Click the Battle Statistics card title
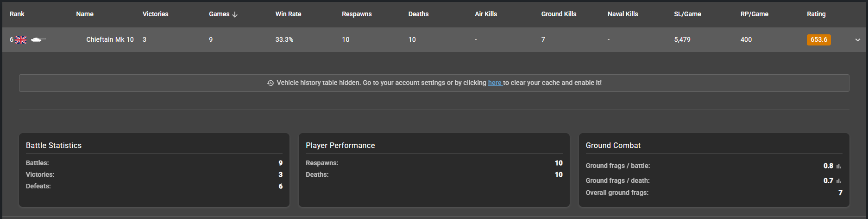The height and width of the screenshot is (219, 868). tap(54, 145)
